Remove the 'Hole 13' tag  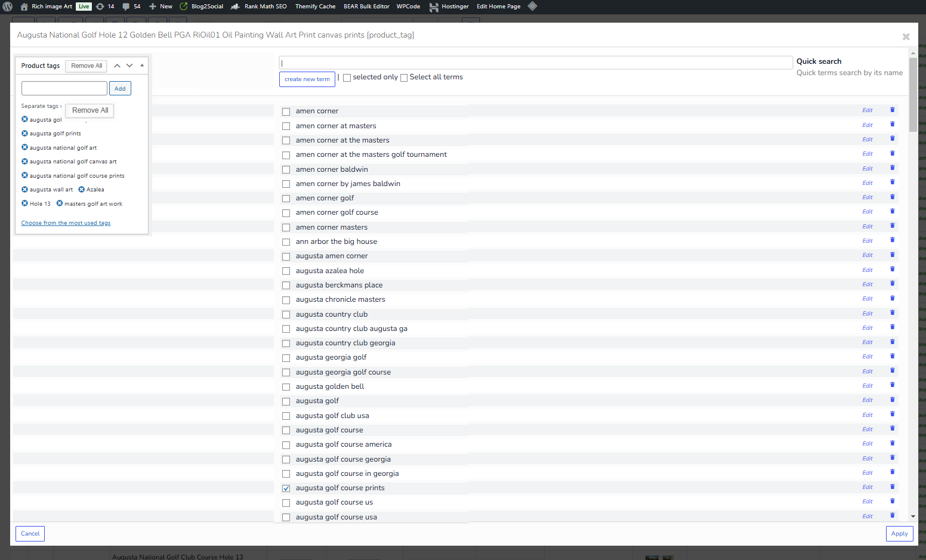[x=25, y=203]
